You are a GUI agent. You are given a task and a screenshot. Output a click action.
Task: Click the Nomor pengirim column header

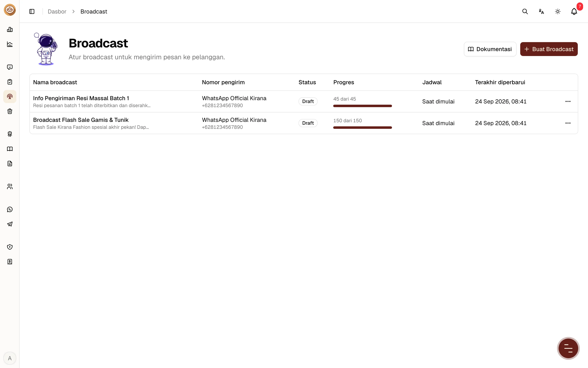223,82
